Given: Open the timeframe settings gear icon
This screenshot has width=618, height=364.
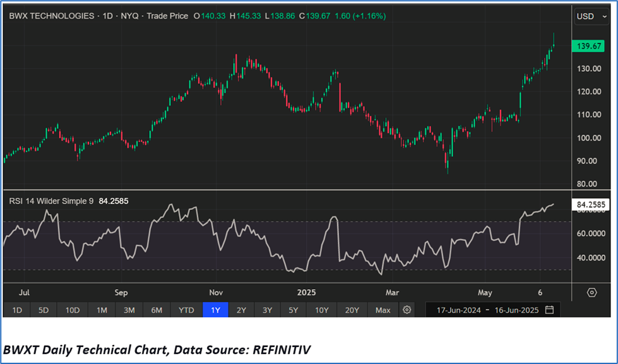Looking at the screenshot, I should tap(407, 310).
